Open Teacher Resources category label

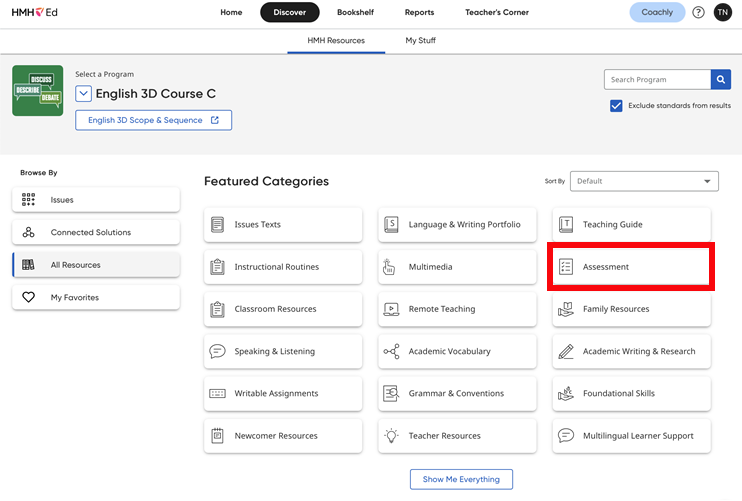444,436
